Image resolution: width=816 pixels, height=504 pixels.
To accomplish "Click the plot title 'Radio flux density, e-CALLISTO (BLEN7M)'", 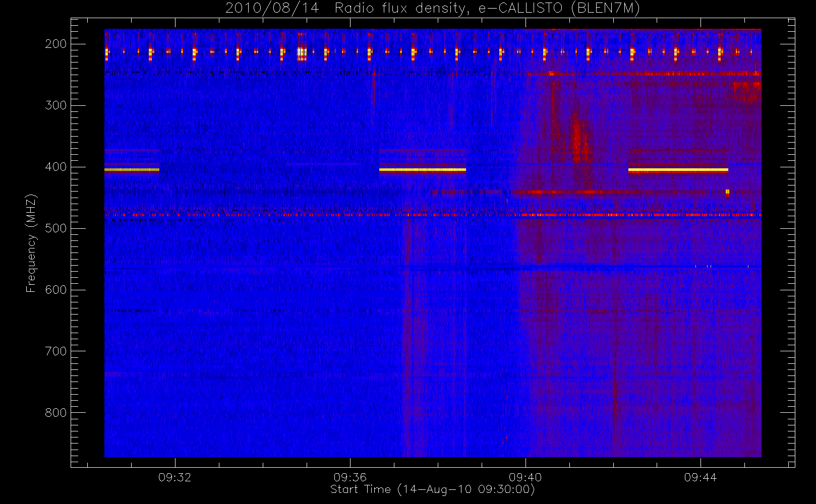I will click(x=487, y=9).
